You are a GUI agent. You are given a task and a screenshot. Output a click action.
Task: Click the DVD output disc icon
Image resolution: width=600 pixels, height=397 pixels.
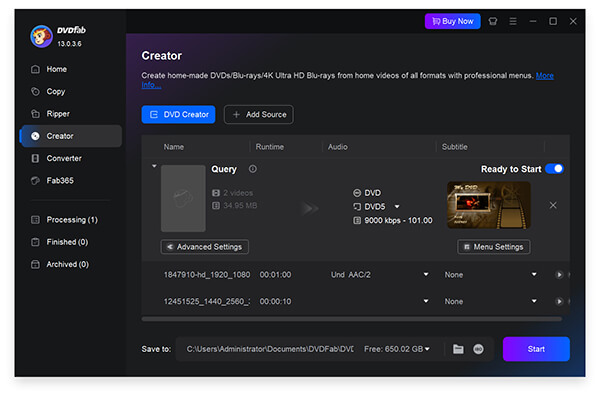[x=357, y=193]
